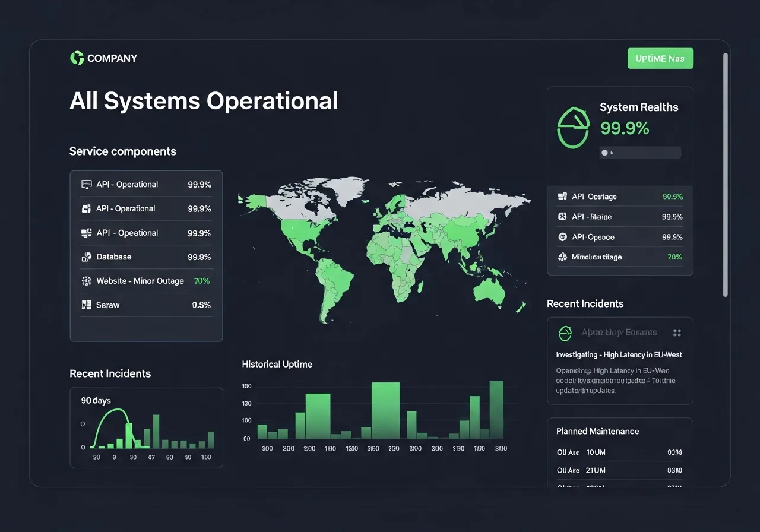The height and width of the screenshot is (532, 760).
Task: Open the incident card grid menu icon
Action: click(677, 333)
